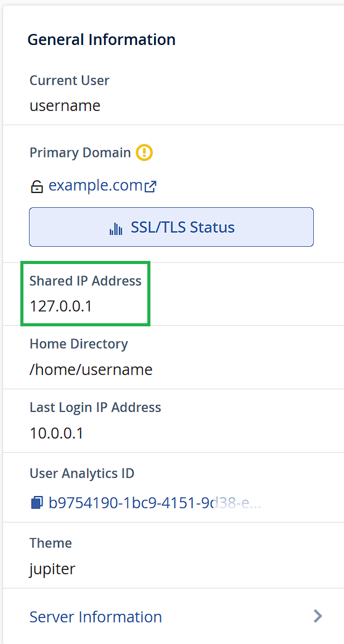Select the 127.0.0.1 shared IP value

coord(61,307)
